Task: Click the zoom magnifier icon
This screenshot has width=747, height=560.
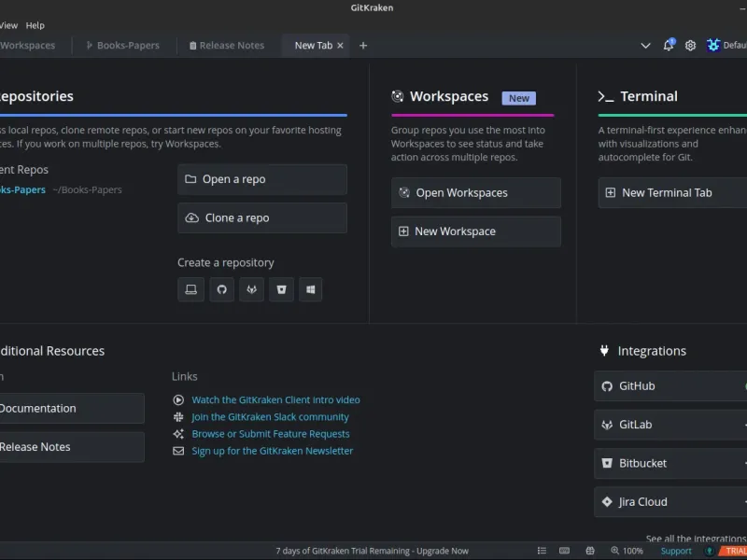Action: pos(615,551)
